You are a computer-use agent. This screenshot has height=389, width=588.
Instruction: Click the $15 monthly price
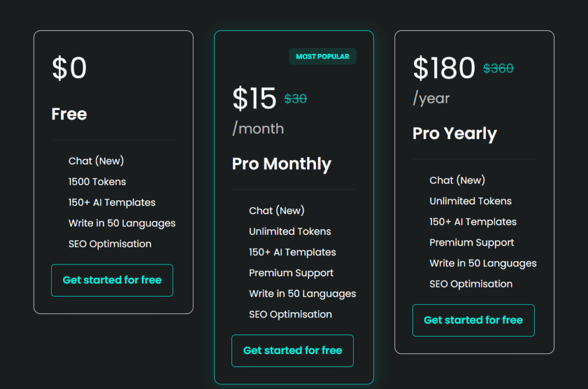coord(255,98)
